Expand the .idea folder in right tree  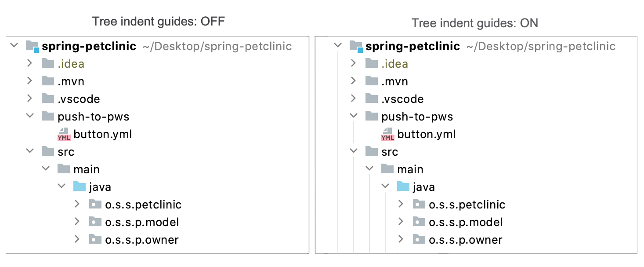click(x=353, y=63)
